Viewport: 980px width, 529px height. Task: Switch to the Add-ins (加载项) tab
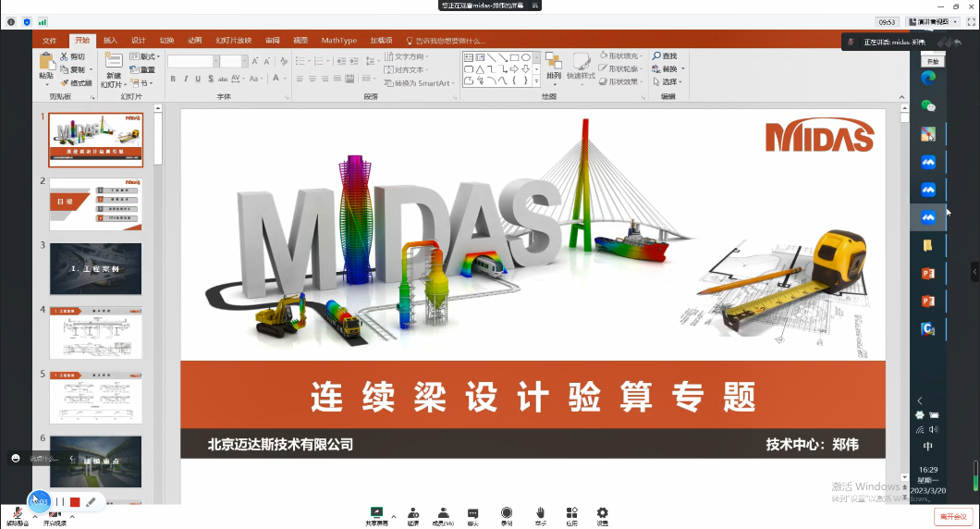(381, 41)
